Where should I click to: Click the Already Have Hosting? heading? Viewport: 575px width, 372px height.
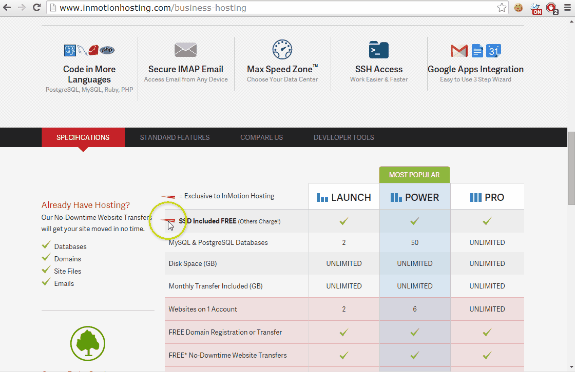coord(85,205)
